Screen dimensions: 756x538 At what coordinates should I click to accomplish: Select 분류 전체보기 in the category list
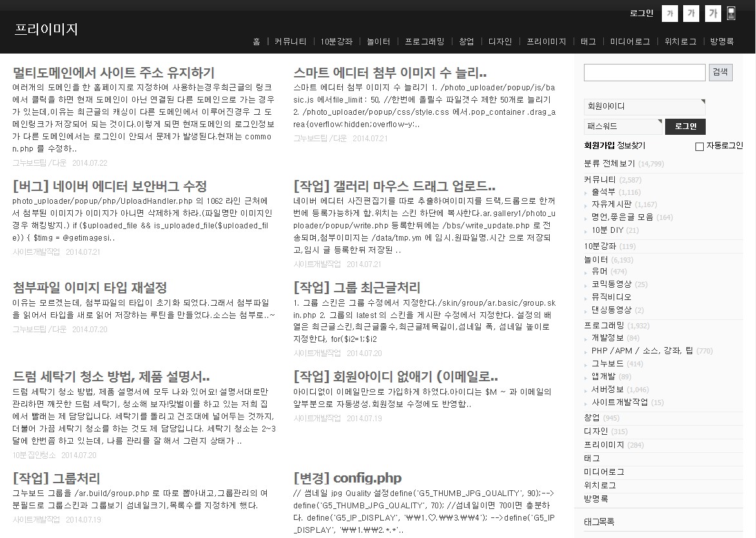tap(609, 164)
